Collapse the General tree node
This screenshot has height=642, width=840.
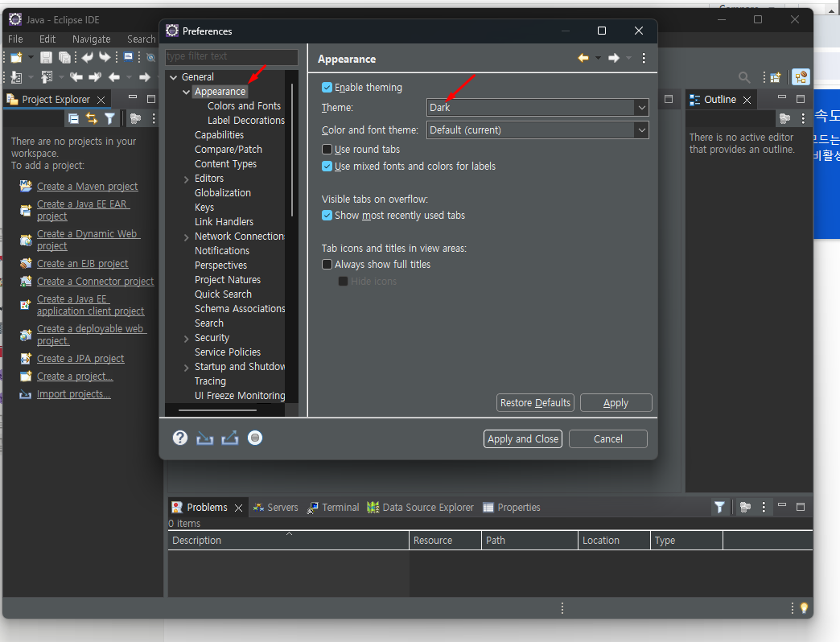pyautogui.click(x=174, y=77)
